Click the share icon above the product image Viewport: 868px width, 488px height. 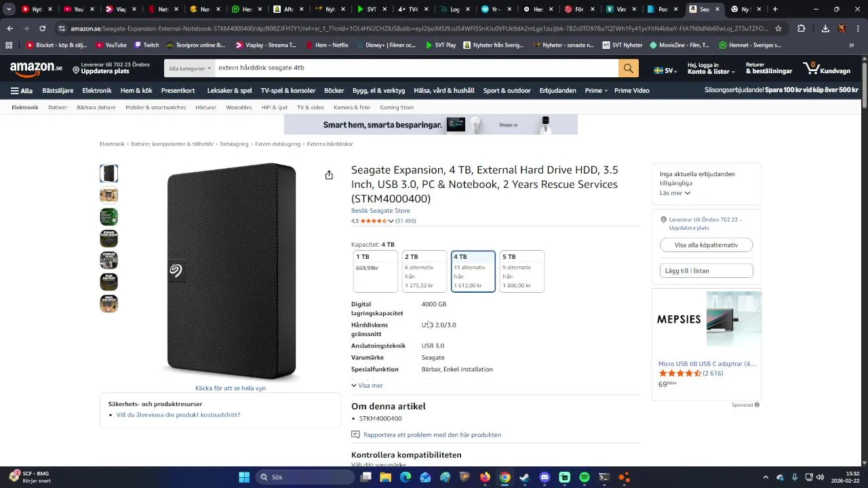tap(329, 175)
